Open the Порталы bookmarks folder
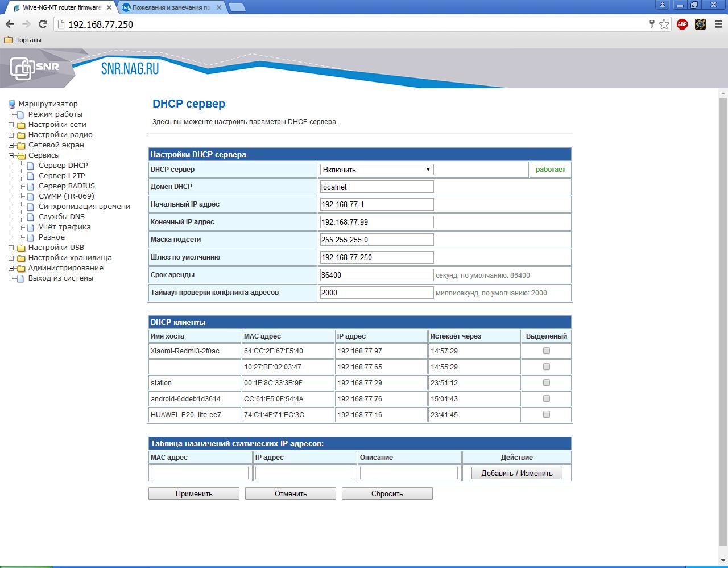Viewport: 728px width, 568px height. click(23, 40)
